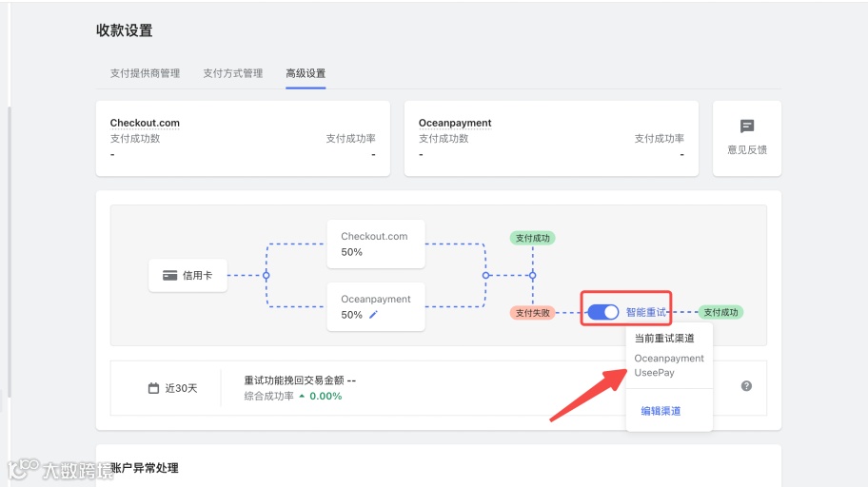
Task: Click the 意见反馈 text under the icon
Action: click(747, 149)
